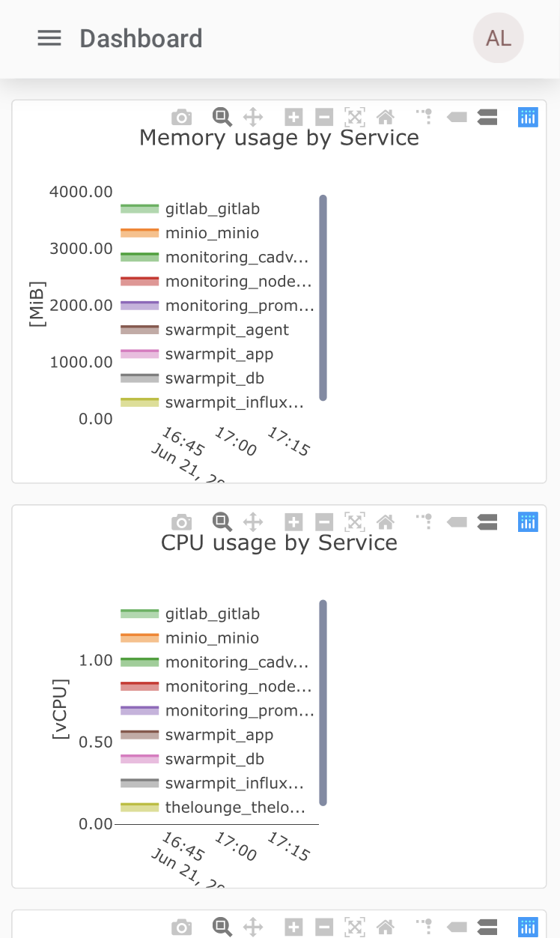The width and height of the screenshot is (560, 938).
Task: Download the CPU usage chart image
Action: [181, 522]
